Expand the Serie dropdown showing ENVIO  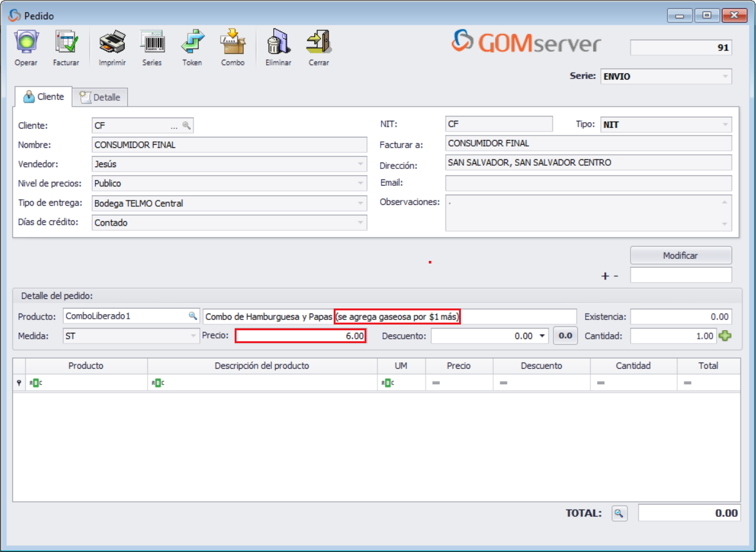click(725, 76)
